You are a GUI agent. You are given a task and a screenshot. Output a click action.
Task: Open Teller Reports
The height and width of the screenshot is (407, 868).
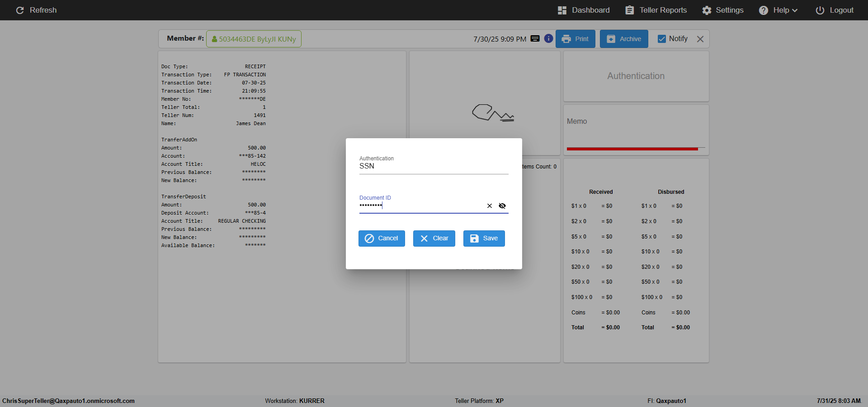pos(656,10)
